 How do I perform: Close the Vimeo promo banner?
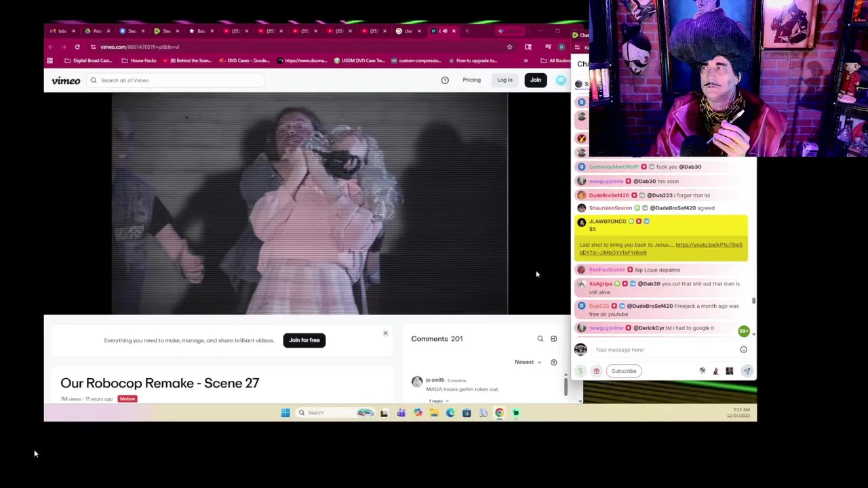(385, 333)
